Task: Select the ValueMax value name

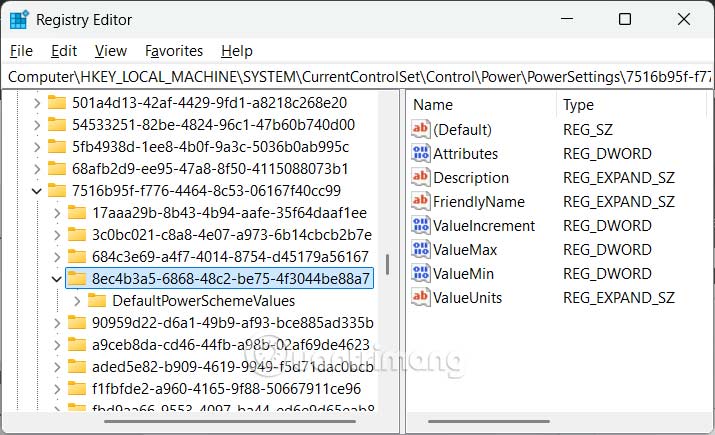Action: pyautogui.click(x=465, y=249)
